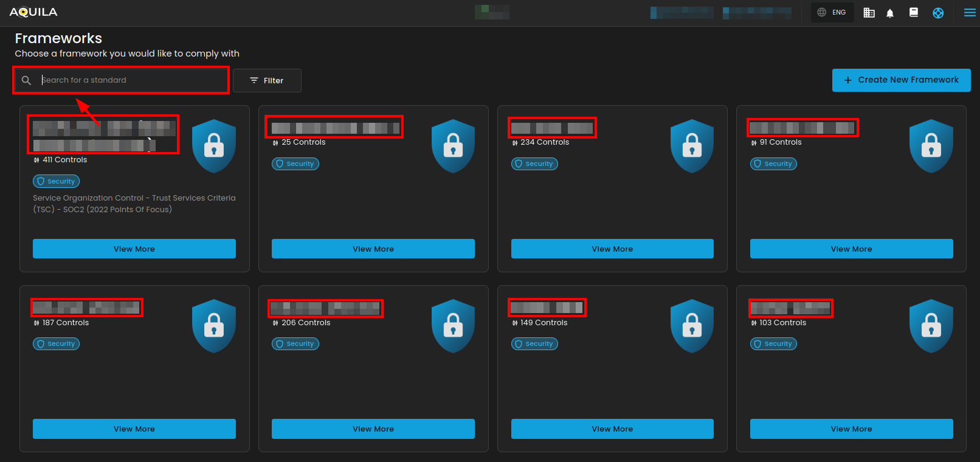The height and width of the screenshot is (462, 980).
Task: Click security tag on 91 Controls card
Action: point(773,164)
